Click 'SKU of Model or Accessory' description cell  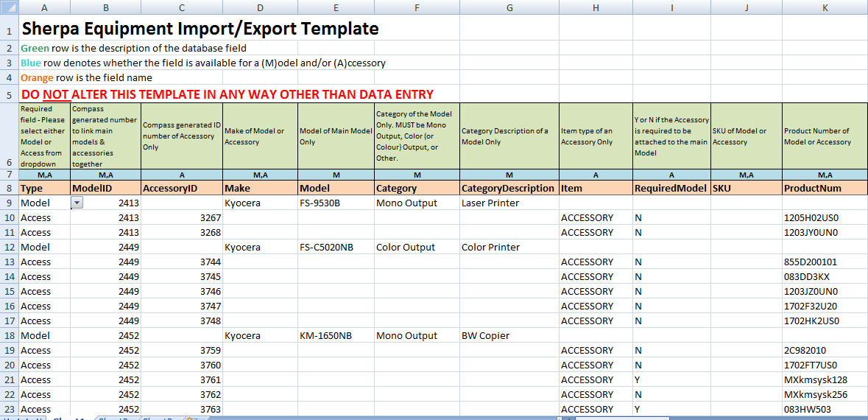(747, 136)
